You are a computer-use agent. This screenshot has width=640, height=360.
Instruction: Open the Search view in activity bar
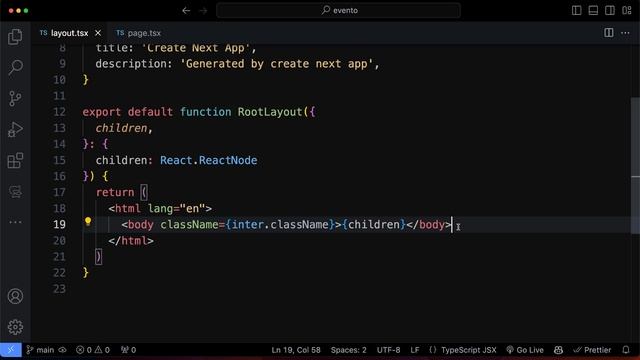[15, 67]
